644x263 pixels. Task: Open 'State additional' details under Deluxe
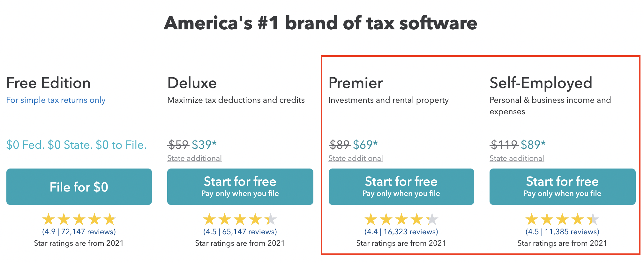(194, 158)
